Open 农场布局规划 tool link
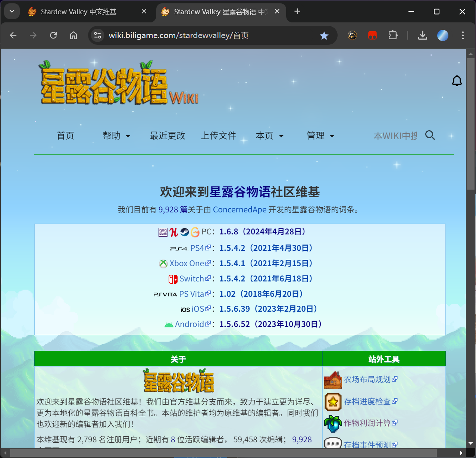476x458 pixels. (370, 380)
